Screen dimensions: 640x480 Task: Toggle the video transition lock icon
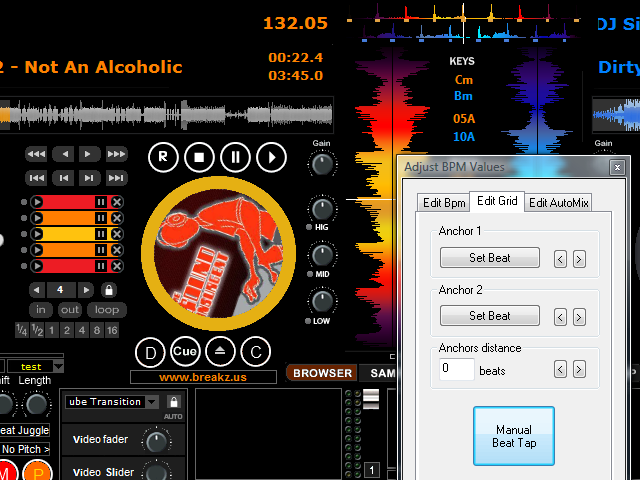point(174,402)
